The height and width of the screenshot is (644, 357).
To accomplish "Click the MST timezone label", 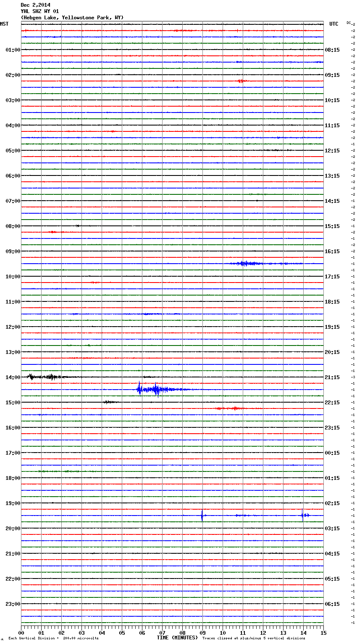I will point(4,24).
